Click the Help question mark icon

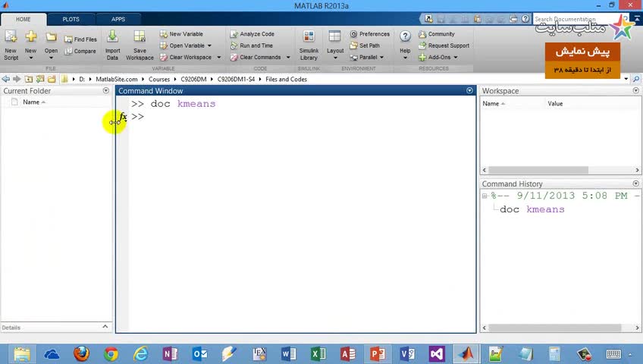[x=405, y=36]
